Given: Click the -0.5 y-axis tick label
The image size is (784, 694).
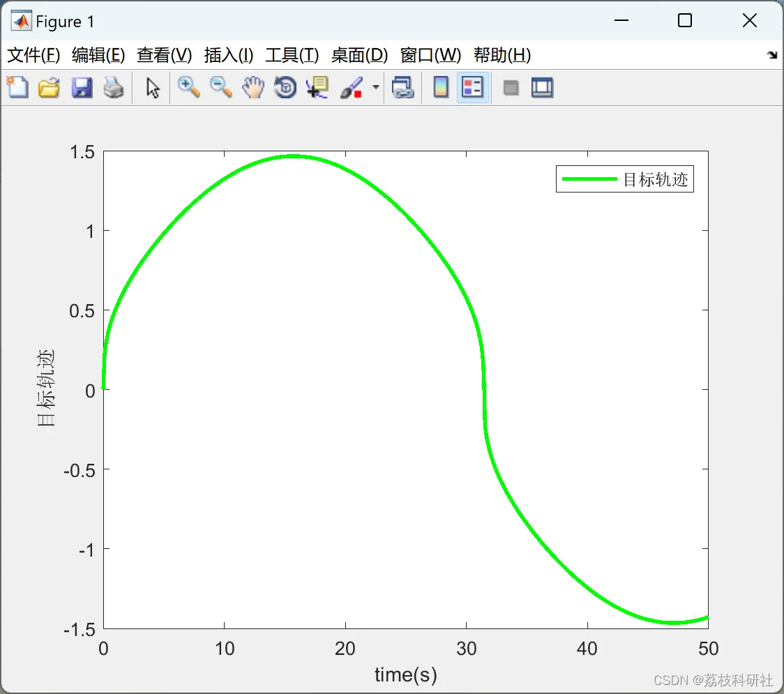Looking at the screenshot, I should click(x=80, y=471).
